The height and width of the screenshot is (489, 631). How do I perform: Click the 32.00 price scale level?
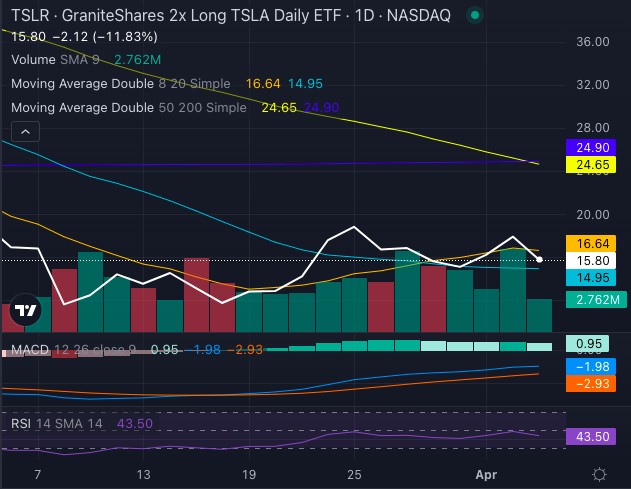(x=593, y=85)
